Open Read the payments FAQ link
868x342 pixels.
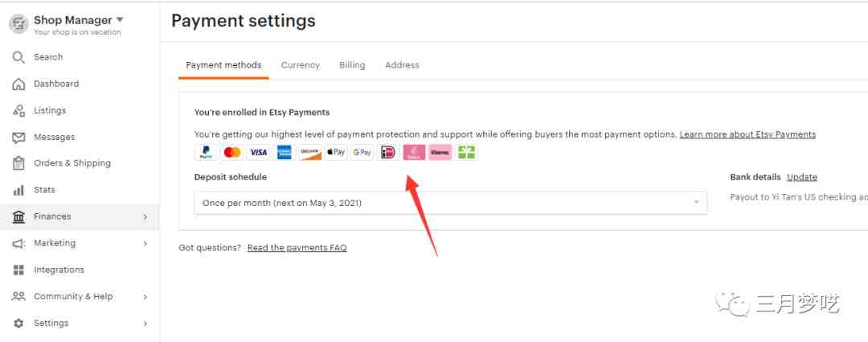pyautogui.click(x=297, y=248)
